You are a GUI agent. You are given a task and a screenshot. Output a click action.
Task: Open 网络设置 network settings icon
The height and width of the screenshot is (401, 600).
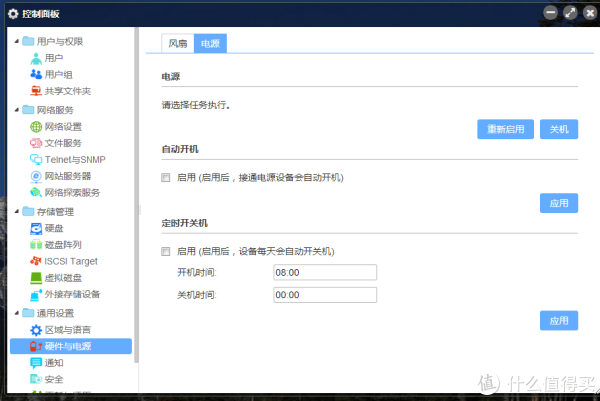tap(37, 127)
